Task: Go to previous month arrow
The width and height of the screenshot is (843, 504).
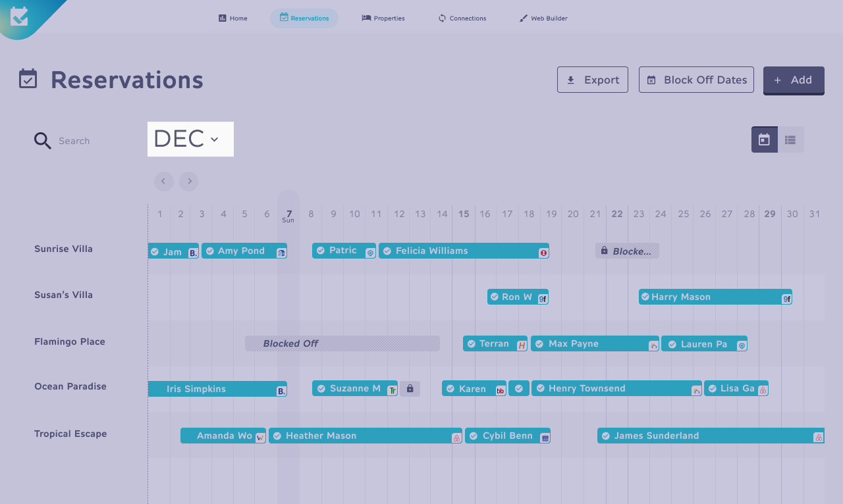Action: click(163, 182)
